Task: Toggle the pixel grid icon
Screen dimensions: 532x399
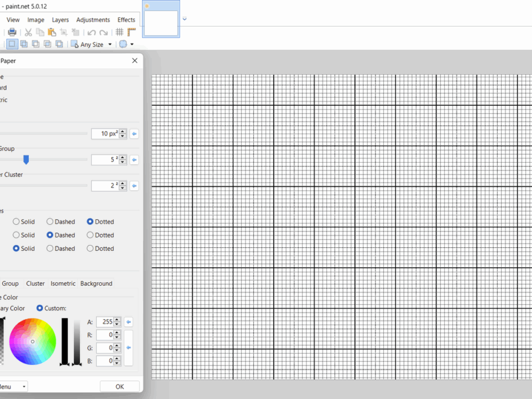Action: 120,32
